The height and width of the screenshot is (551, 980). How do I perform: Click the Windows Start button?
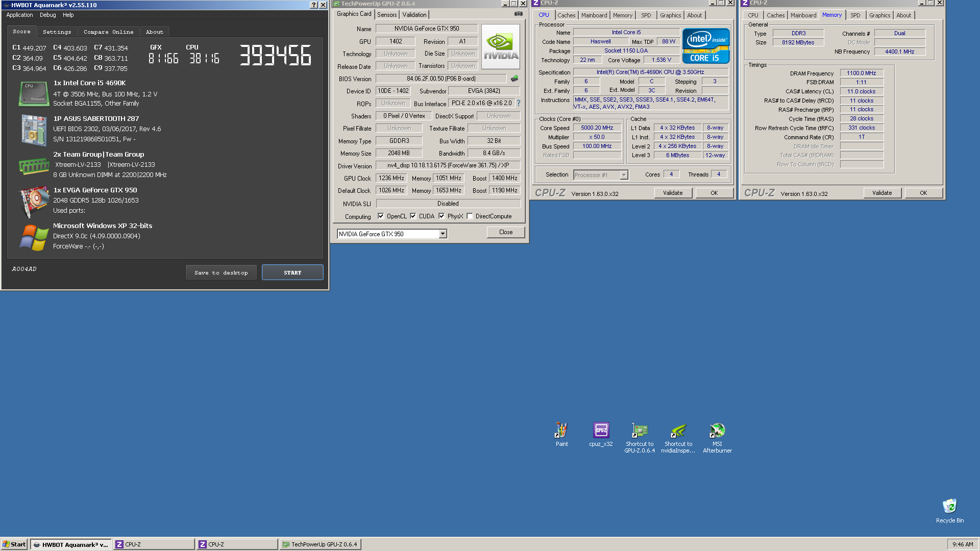(14, 544)
